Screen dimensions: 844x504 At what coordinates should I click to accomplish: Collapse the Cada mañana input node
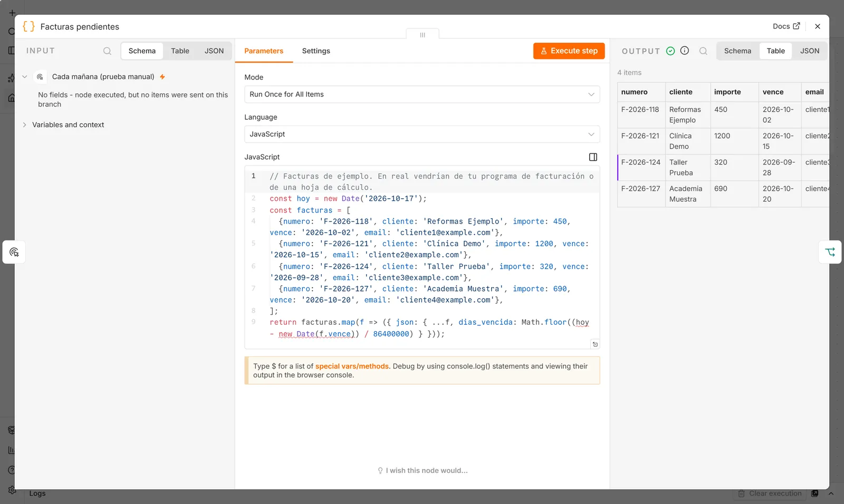pos(24,77)
